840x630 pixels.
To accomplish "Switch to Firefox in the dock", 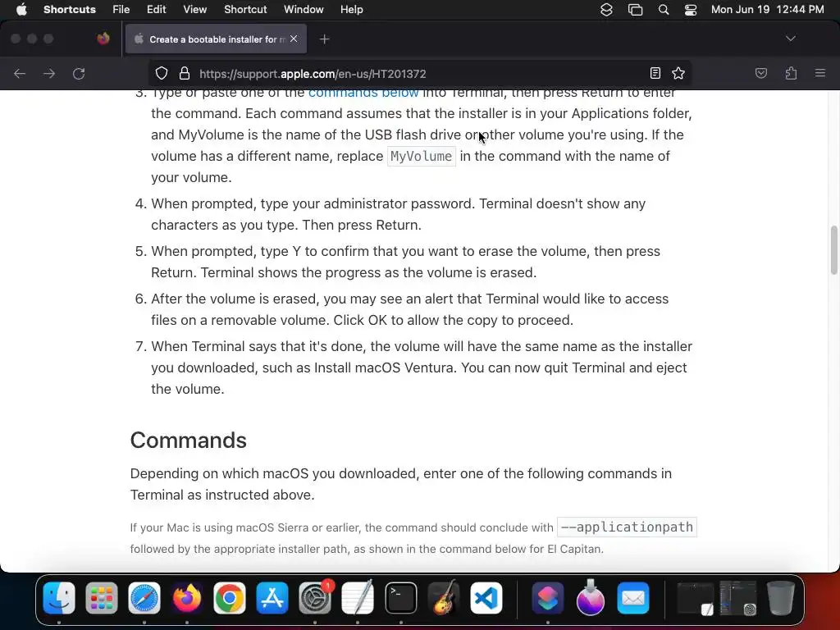I will tap(186, 597).
